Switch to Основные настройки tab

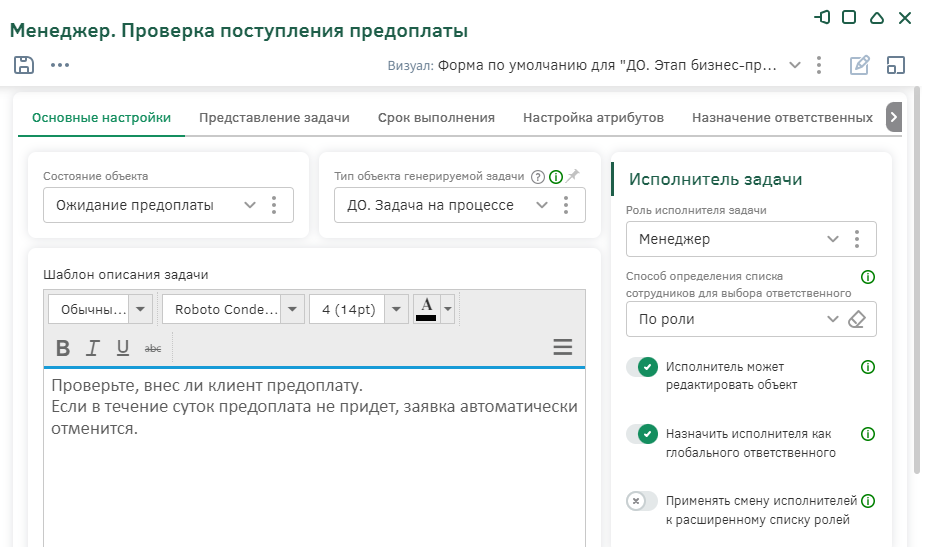[102, 118]
